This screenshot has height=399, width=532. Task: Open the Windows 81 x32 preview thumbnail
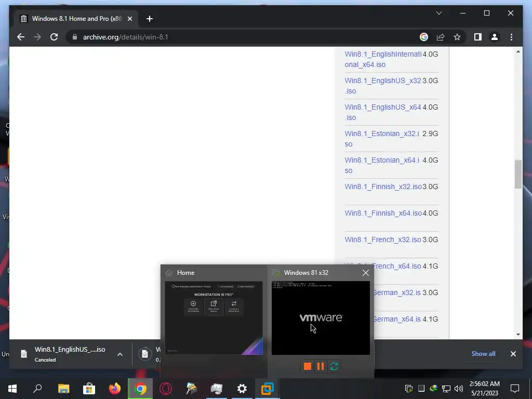pos(321,318)
